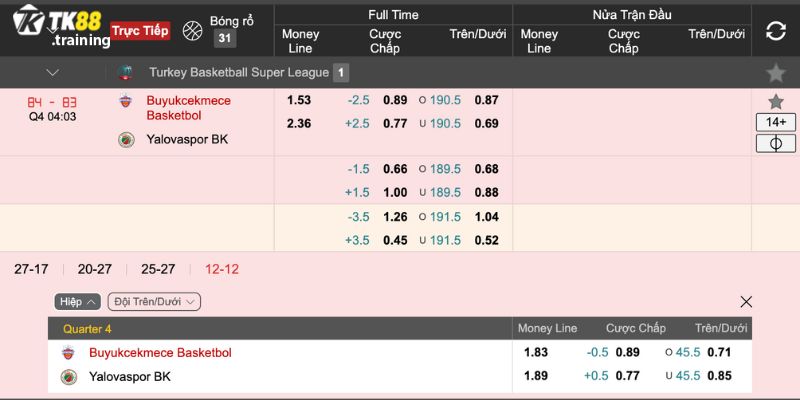The image size is (800, 400).
Task: Favorite the Turkey Basketball Super League star
Action: [776, 73]
